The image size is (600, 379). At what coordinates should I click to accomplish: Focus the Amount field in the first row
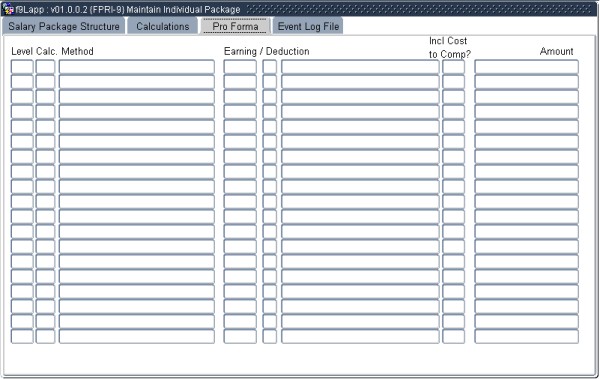(527, 67)
